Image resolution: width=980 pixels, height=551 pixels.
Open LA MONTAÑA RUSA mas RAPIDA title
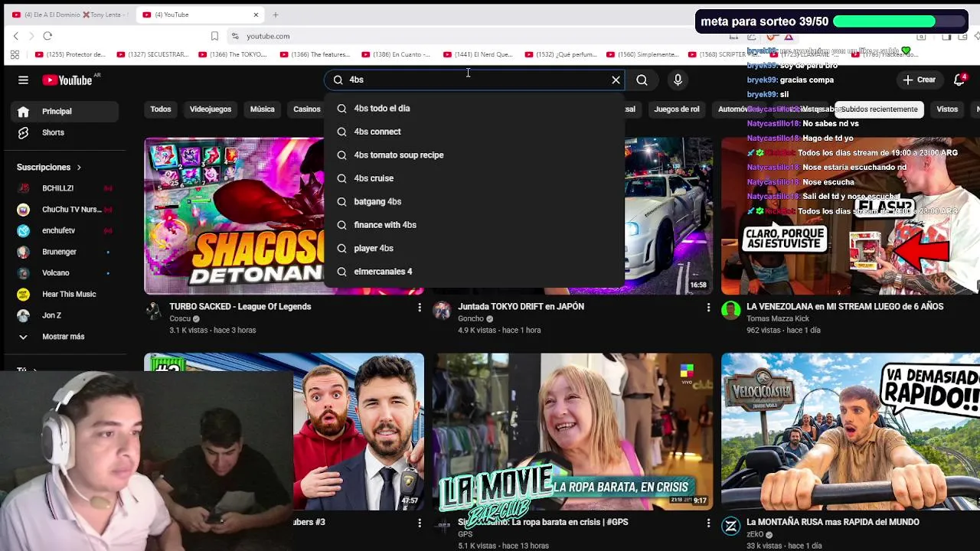(832, 522)
